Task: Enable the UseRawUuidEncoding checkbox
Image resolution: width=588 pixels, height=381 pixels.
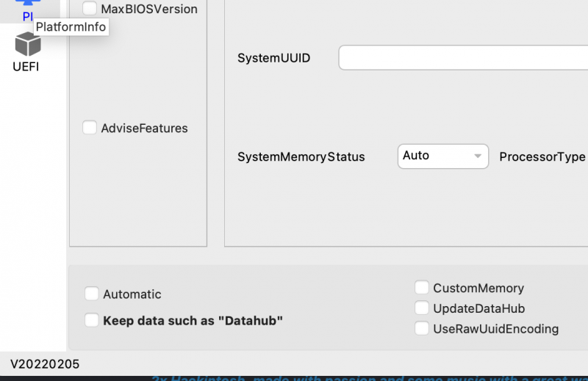Action: [422, 329]
